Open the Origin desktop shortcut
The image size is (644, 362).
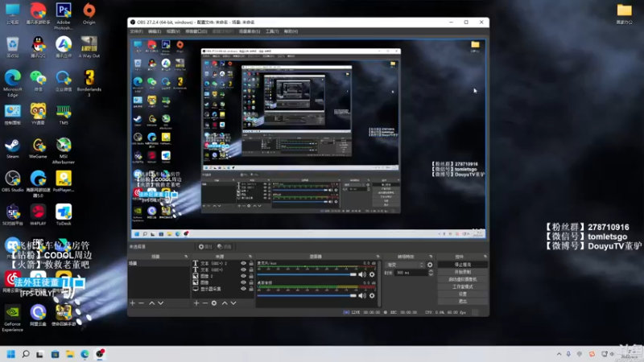coord(89,14)
